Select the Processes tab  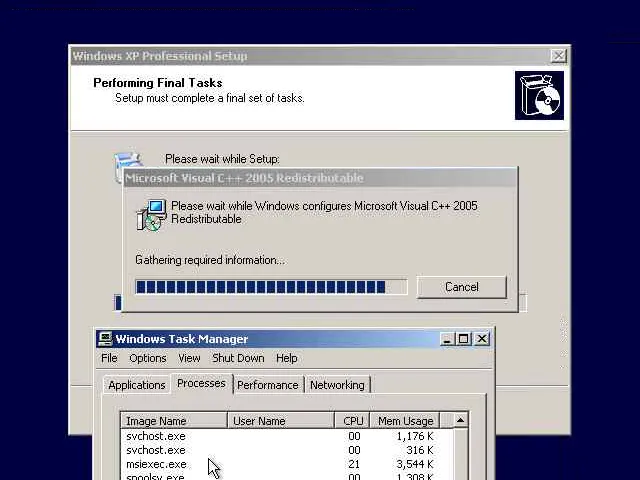[x=201, y=383]
